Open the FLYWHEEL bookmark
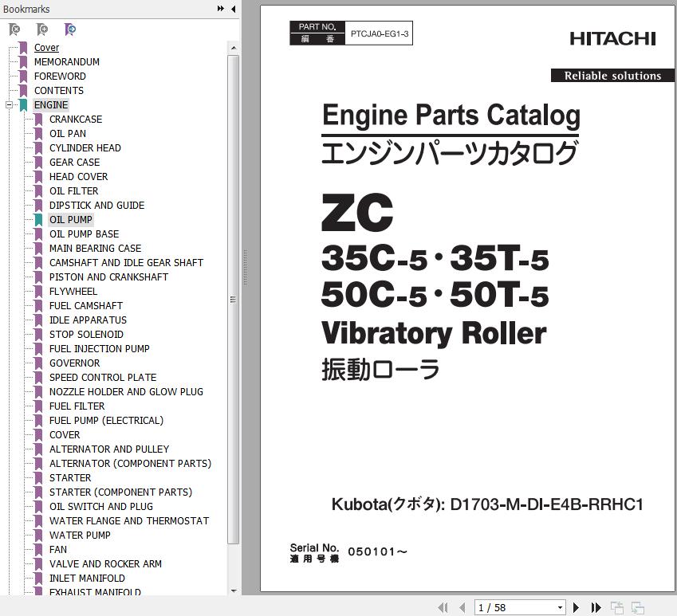 [x=73, y=291]
